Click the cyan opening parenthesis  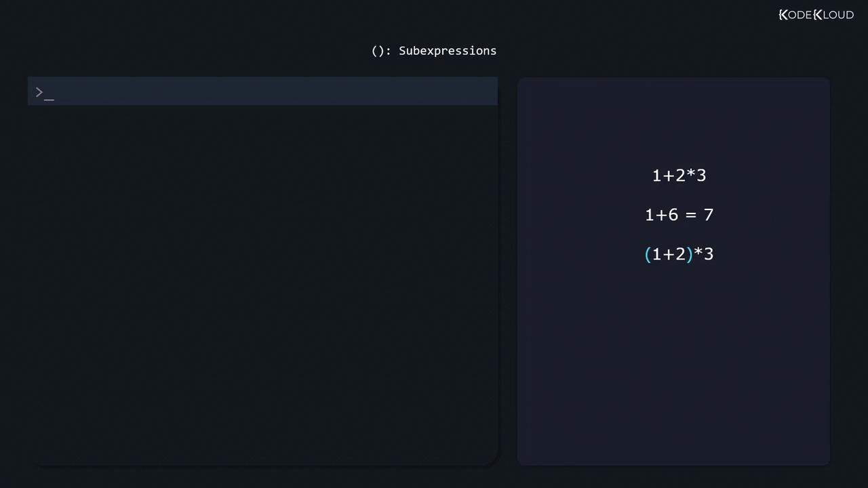tap(648, 254)
